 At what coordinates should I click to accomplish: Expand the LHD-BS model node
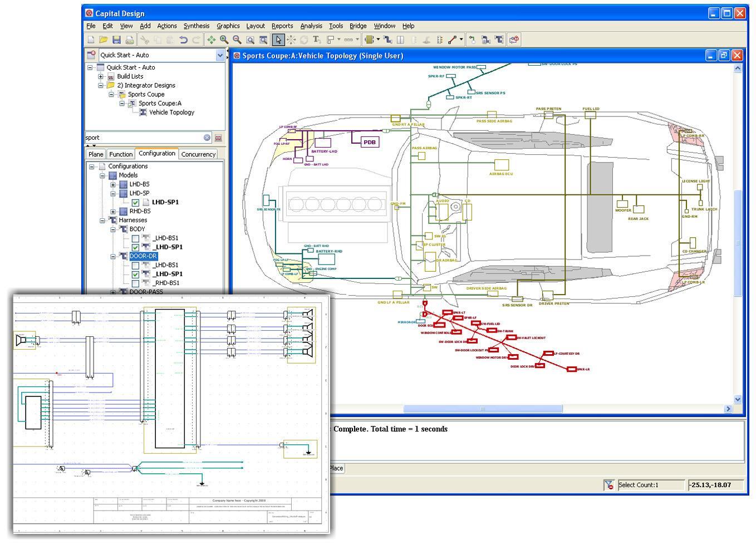(x=113, y=184)
